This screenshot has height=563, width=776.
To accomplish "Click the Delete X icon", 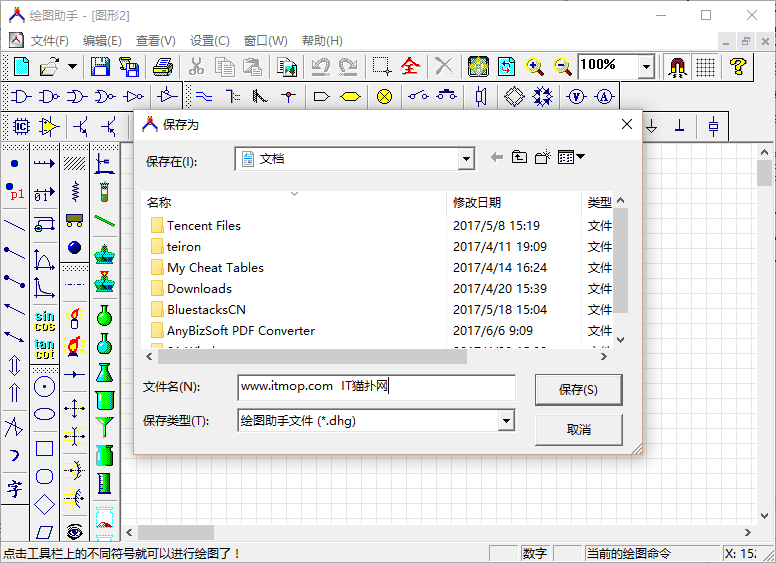I will 443,66.
